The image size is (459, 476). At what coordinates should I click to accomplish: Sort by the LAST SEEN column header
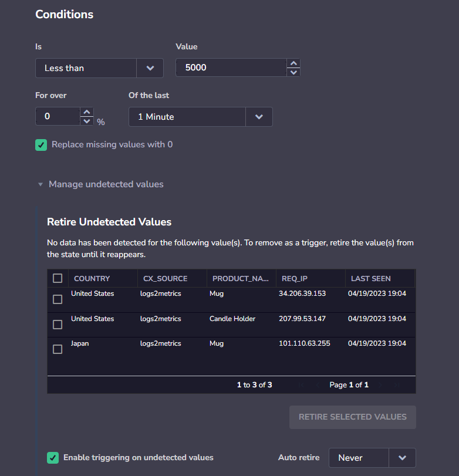(x=371, y=279)
